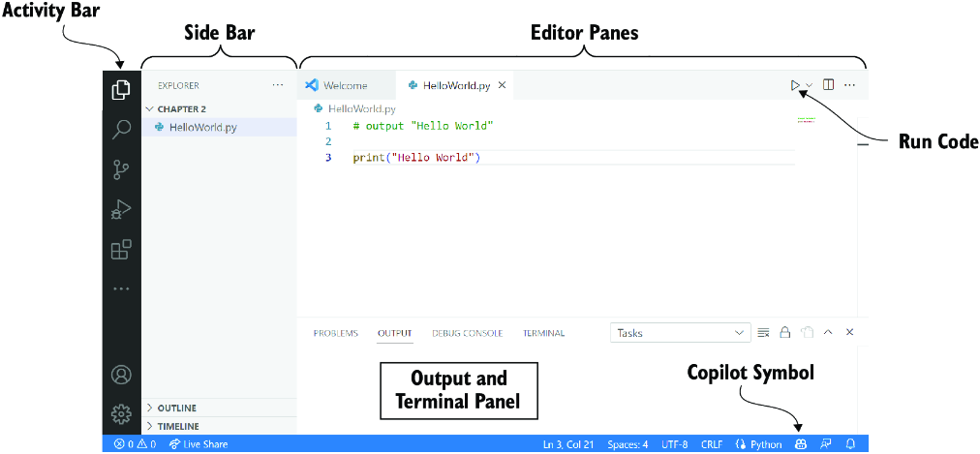
Task: Switch to the PROBLEMS panel tab
Action: click(x=336, y=333)
